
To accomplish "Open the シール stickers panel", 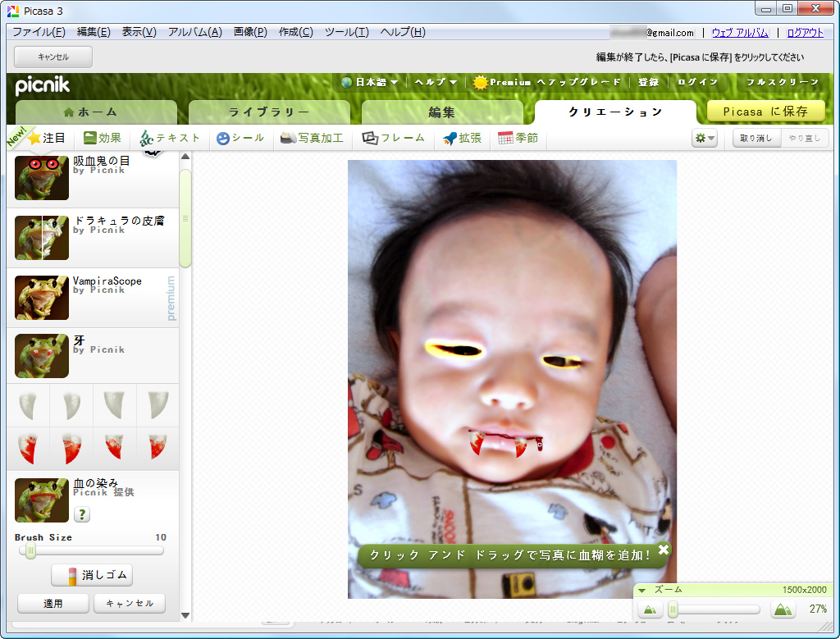I will pos(240,137).
